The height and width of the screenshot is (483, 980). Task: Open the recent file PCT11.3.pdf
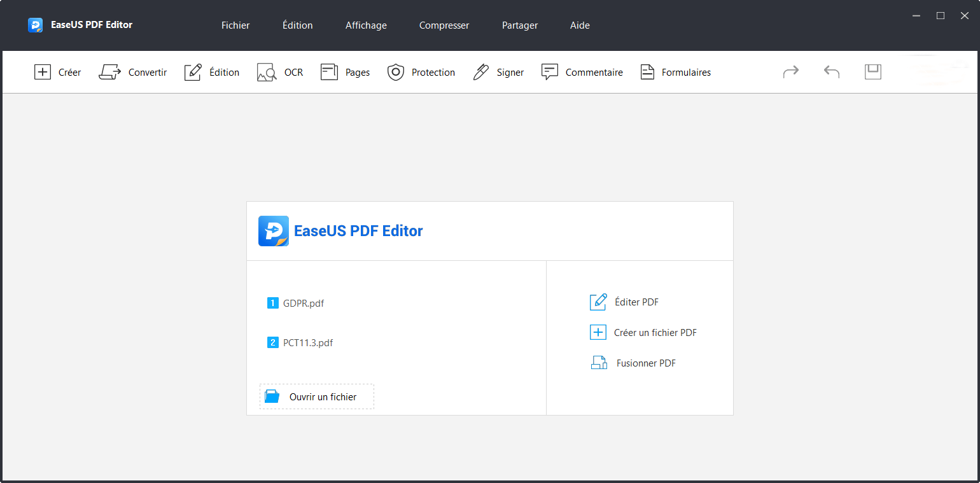click(x=307, y=342)
